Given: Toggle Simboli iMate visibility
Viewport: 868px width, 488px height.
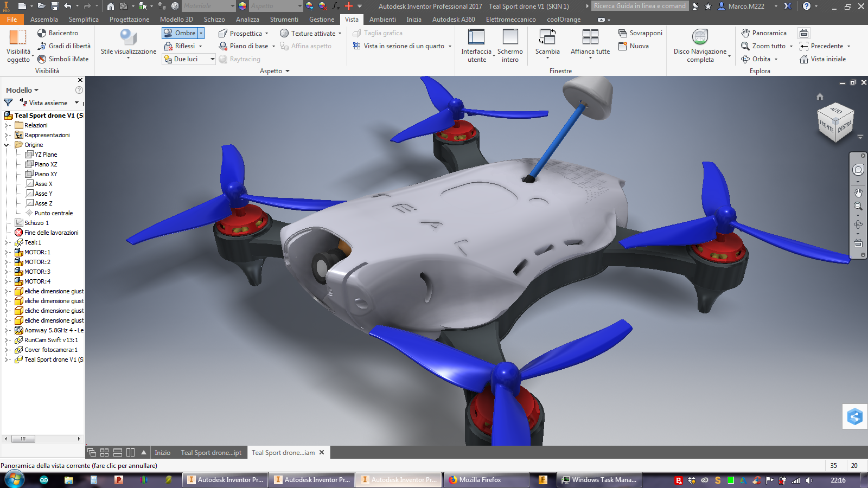Looking at the screenshot, I should [63, 59].
